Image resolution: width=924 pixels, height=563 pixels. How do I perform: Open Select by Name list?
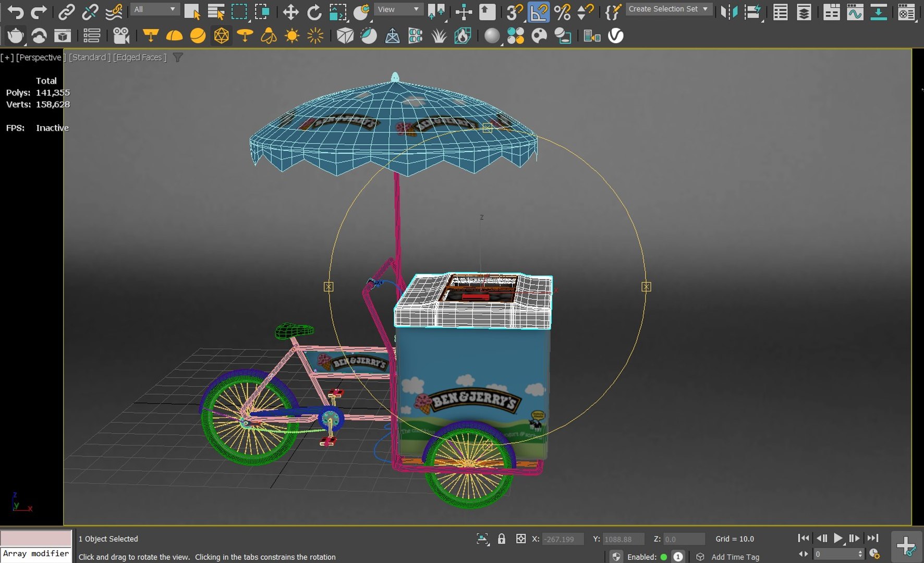(x=215, y=11)
